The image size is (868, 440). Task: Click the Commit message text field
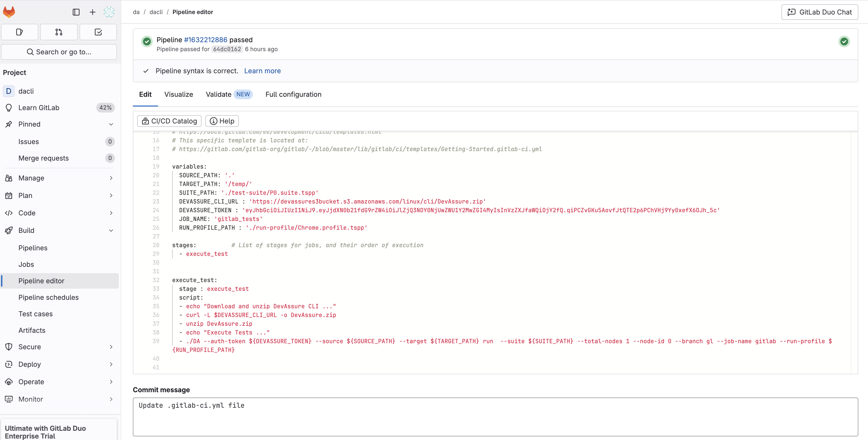coord(495,417)
